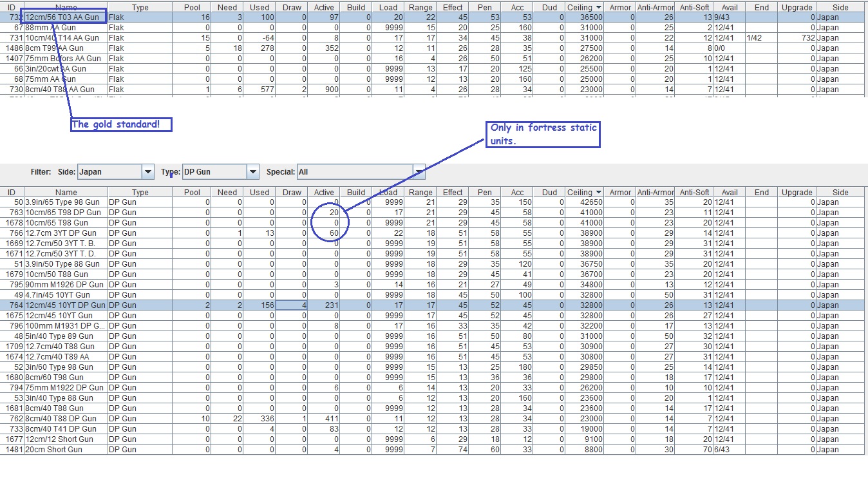Select the 8cm/60 T98 Gun row
Image resolution: width=868 pixels, height=498 pixels.
432,378
